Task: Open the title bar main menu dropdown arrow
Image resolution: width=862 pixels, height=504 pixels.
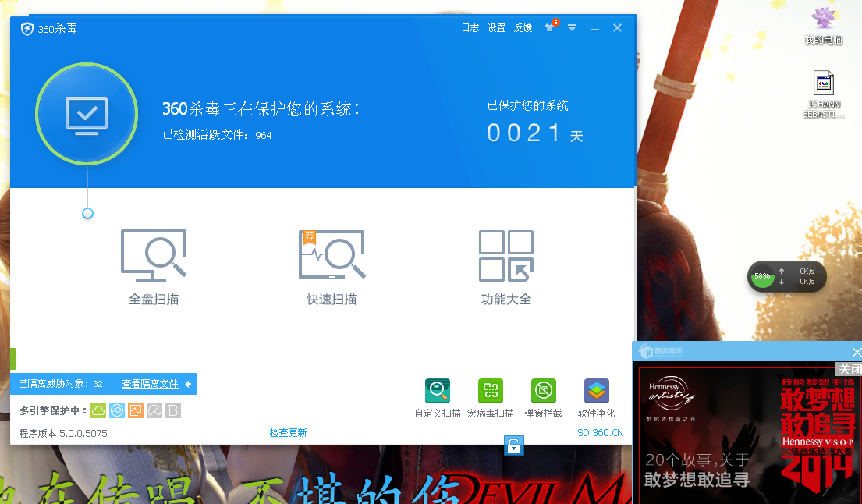Action: (573, 28)
